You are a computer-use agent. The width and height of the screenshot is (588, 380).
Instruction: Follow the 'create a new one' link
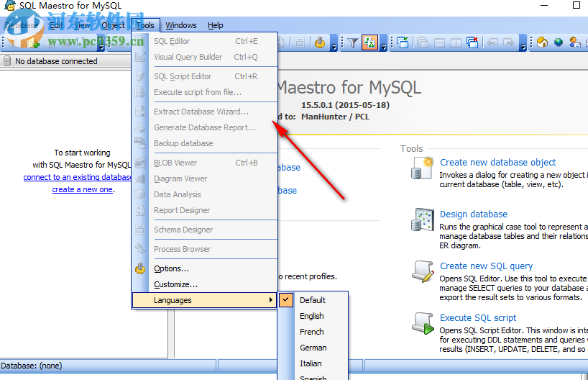[82, 189]
